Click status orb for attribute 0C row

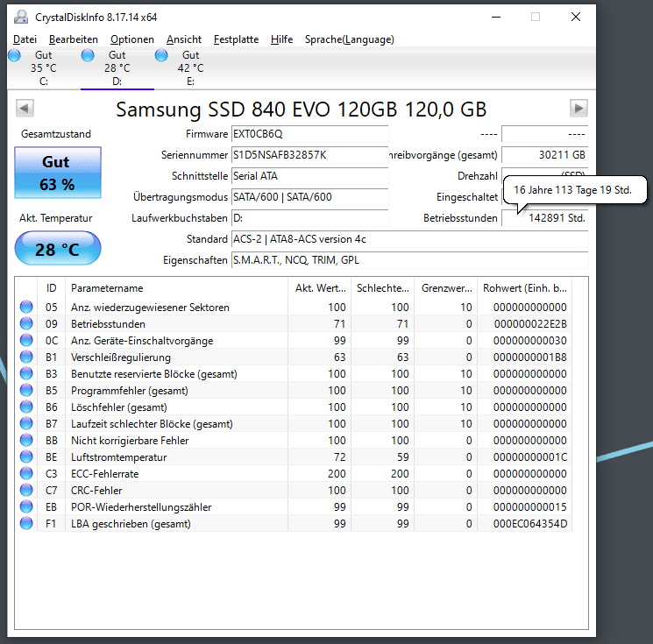pos(26,340)
